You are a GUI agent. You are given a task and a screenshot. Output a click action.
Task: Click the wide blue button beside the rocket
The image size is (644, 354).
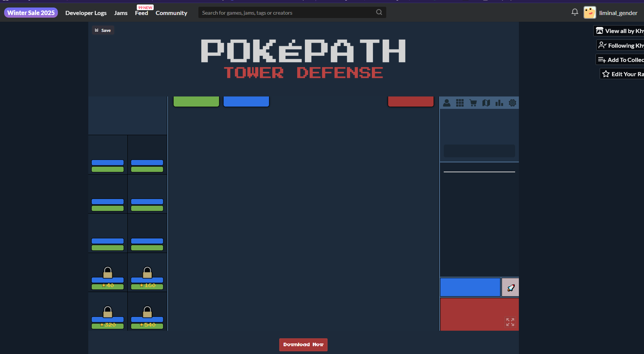(470, 287)
